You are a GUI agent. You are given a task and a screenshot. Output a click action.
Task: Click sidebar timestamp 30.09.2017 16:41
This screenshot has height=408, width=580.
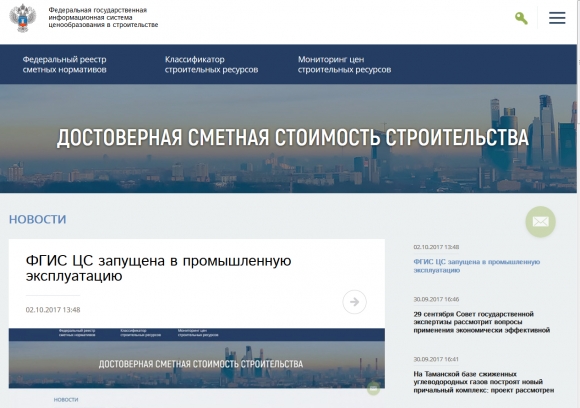tap(436, 359)
